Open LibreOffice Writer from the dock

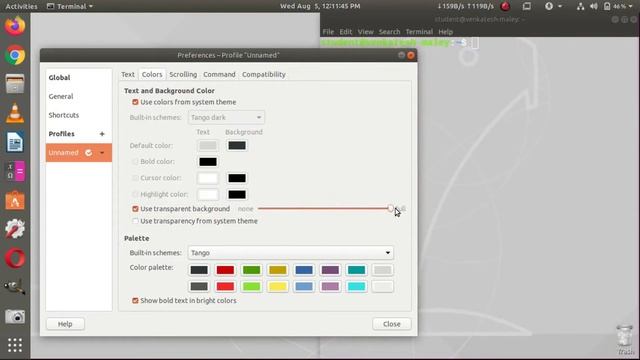[x=15, y=142]
